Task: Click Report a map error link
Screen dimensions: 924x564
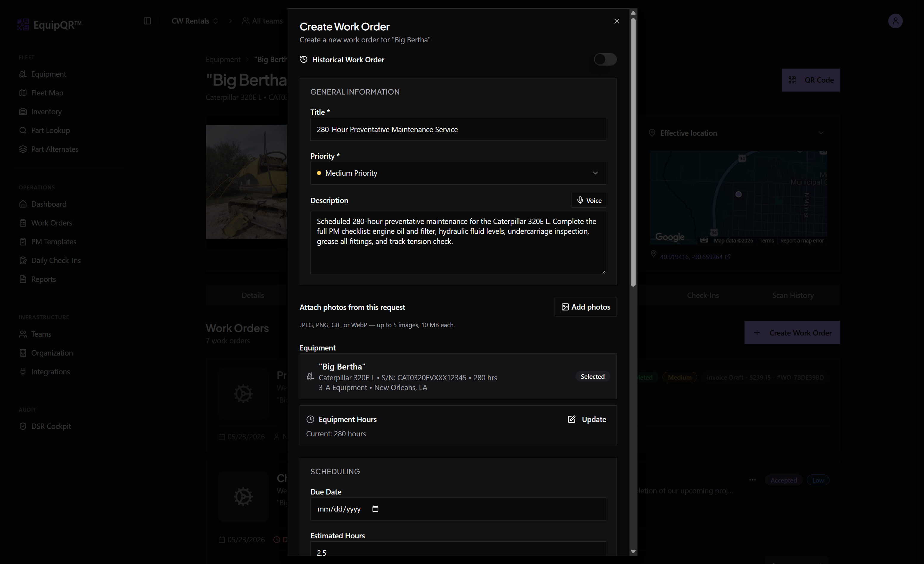Action: click(801, 240)
